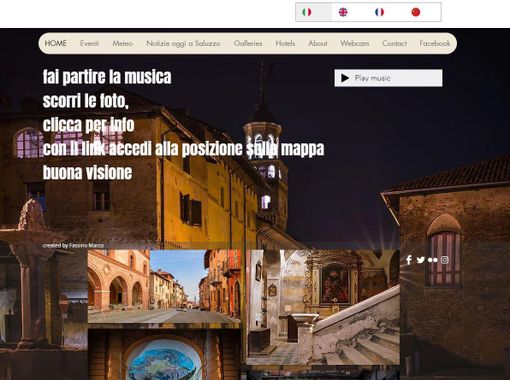510x380 pixels.
Task: Open the Instagram social icon
Action: [445, 260]
